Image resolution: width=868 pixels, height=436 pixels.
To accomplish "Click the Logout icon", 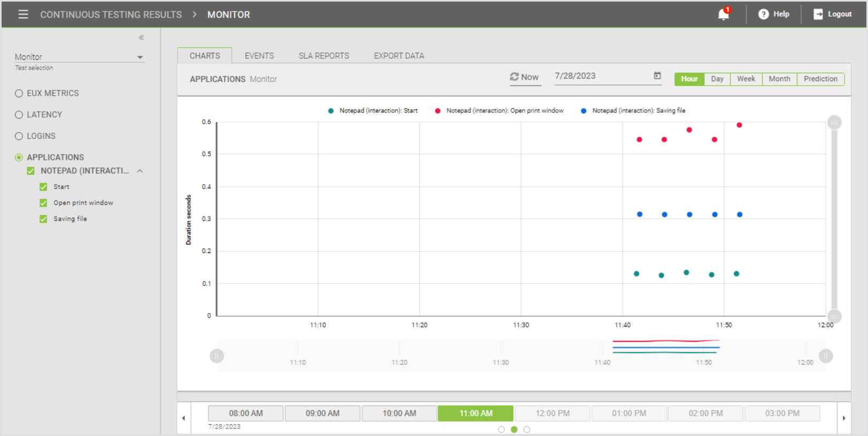I will [x=818, y=14].
